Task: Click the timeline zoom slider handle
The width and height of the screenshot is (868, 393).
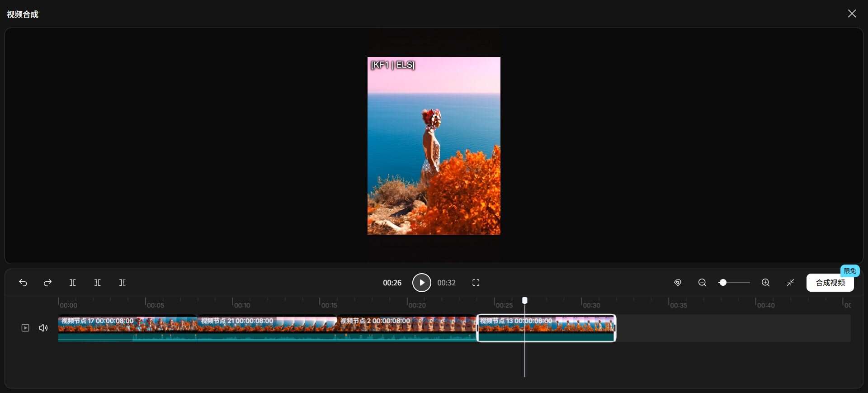Action: pyautogui.click(x=723, y=283)
